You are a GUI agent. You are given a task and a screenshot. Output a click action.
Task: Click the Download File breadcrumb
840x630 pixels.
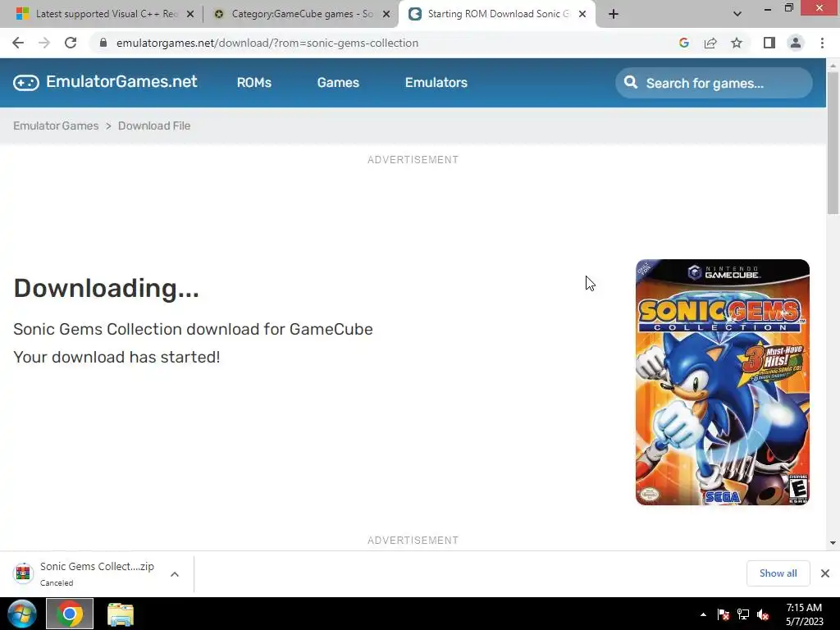(x=154, y=126)
